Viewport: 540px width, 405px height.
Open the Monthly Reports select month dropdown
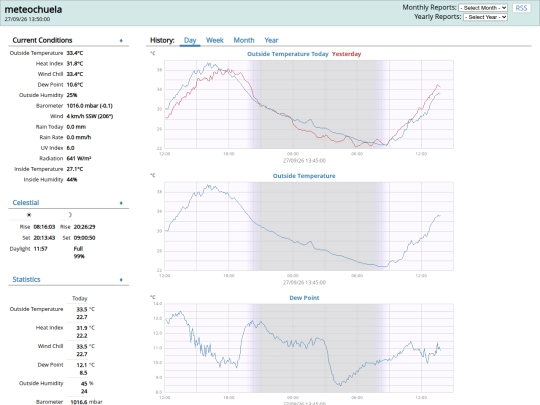(483, 8)
